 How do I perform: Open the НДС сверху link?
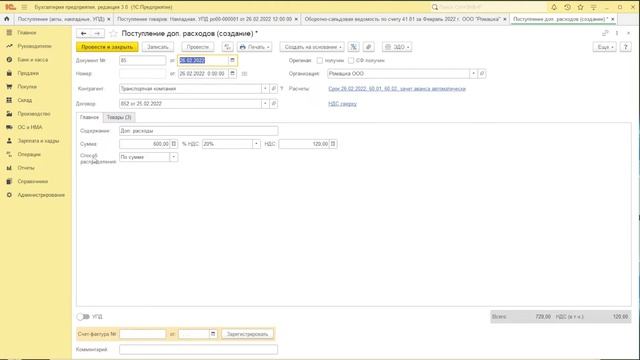click(x=342, y=104)
